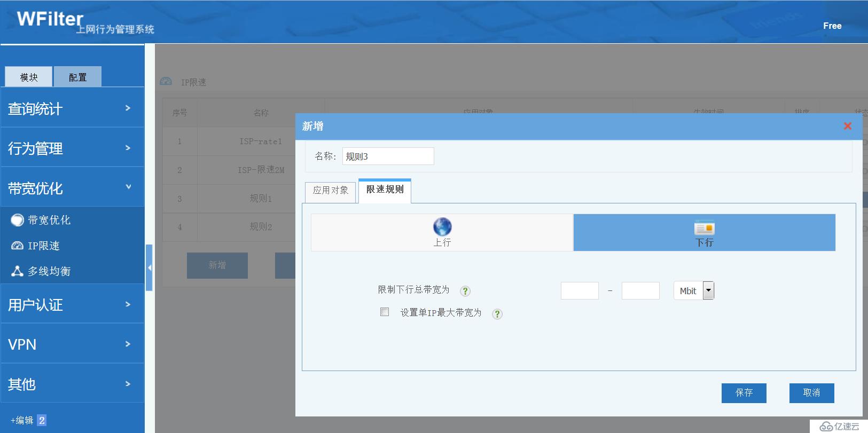Open IP限速 menu item
The width and height of the screenshot is (868, 433).
click(x=44, y=246)
